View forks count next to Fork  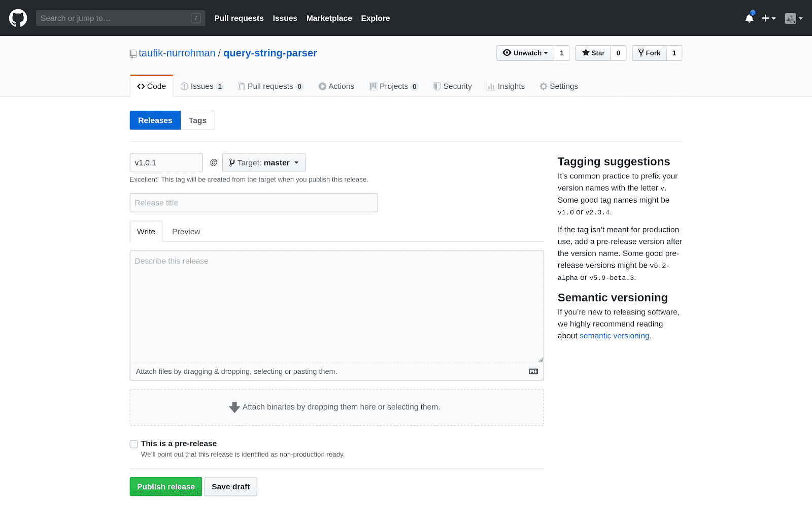(x=674, y=53)
